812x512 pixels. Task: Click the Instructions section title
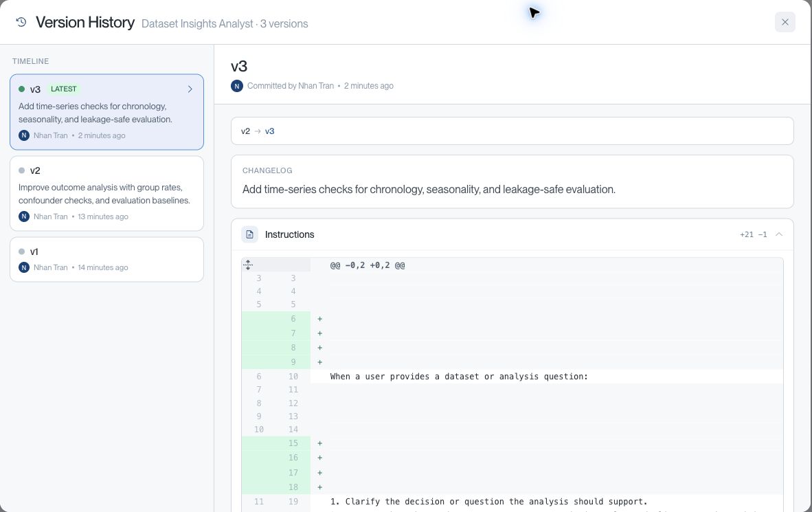click(x=289, y=235)
